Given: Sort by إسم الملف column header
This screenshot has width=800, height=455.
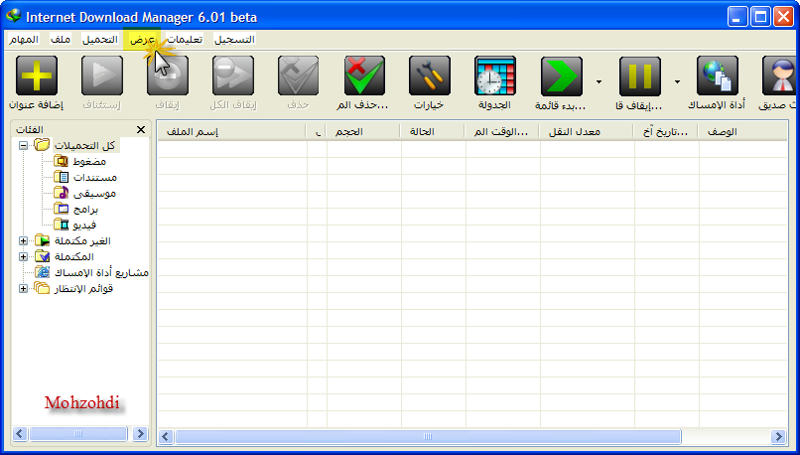Looking at the screenshot, I should coord(232,132).
